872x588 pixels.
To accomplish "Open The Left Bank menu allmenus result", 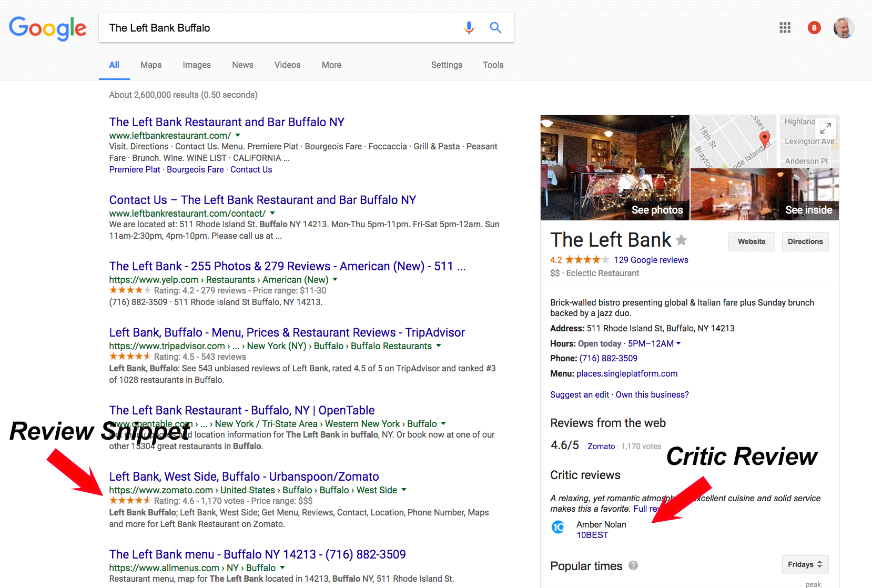I will (x=258, y=554).
